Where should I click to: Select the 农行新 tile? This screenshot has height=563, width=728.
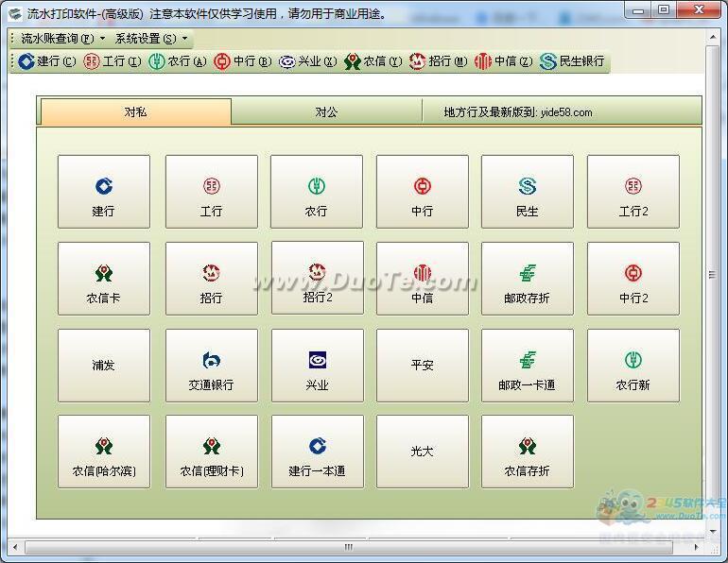633,366
